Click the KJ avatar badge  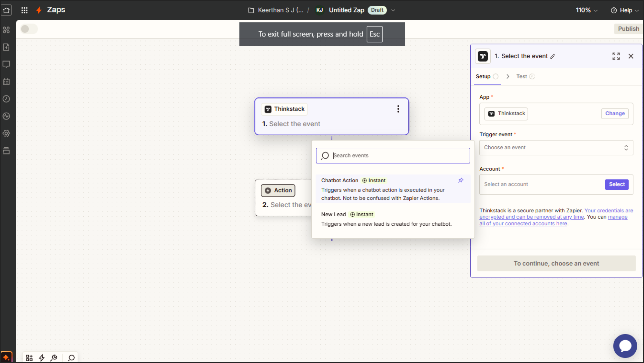[319, 10]
